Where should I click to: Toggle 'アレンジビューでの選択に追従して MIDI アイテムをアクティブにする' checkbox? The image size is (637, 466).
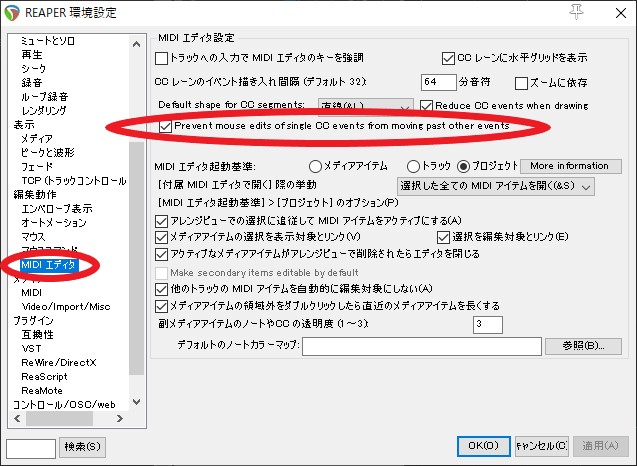161,221
